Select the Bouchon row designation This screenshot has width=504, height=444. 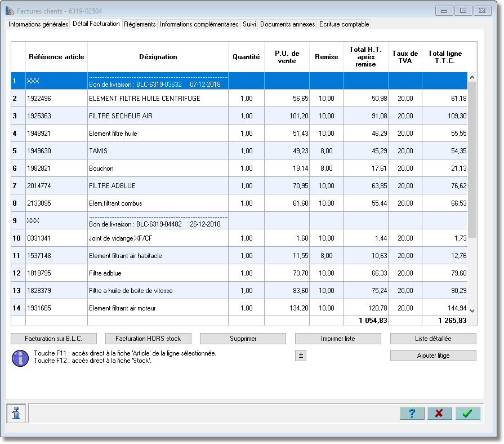[158, 168]
